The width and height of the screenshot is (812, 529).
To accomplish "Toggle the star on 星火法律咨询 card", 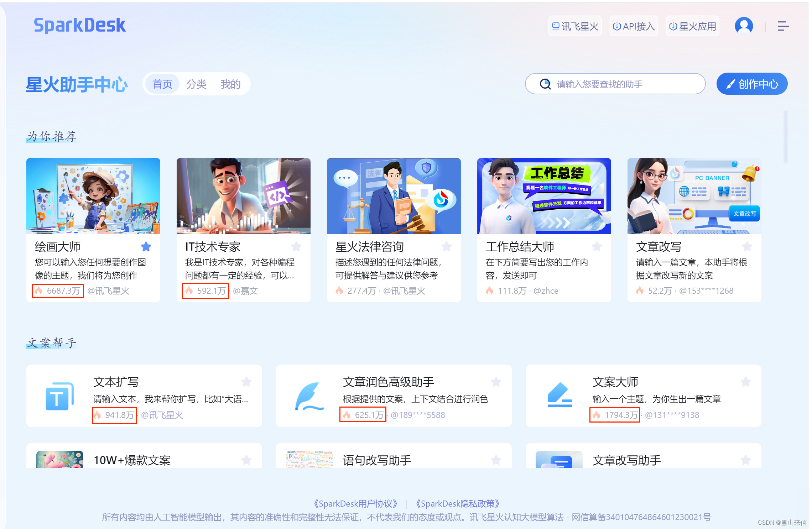I will pyautogui.click(x=447, y=246).
